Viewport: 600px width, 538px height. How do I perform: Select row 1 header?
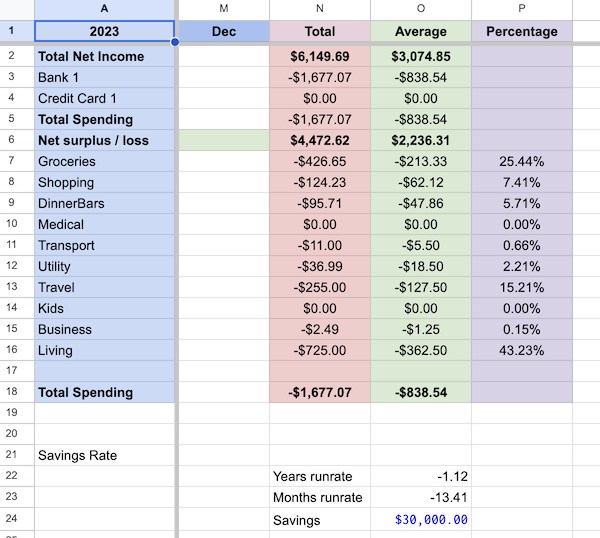click(17, 31)
